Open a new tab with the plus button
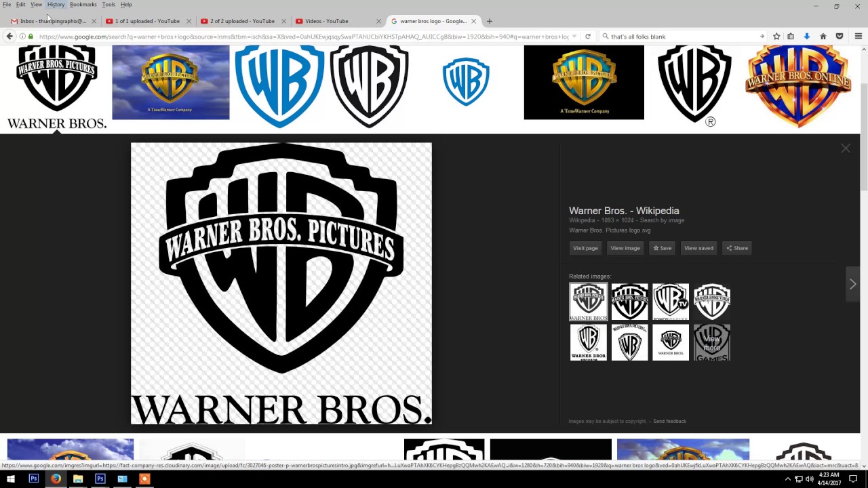 point(490,21)
